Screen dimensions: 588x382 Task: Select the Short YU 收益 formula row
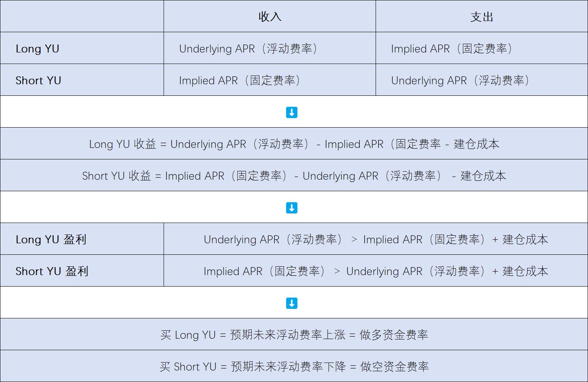tap(294, 175)
